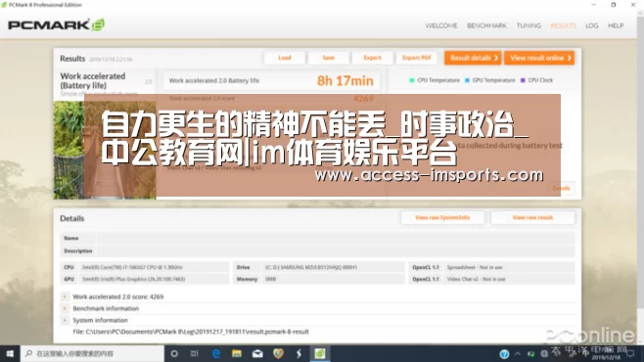This screenshot has height=362, width=644.
Task: Toggle the GPU Temperature legend swatch
Action: pyautogui.click(x=467, y=80)
